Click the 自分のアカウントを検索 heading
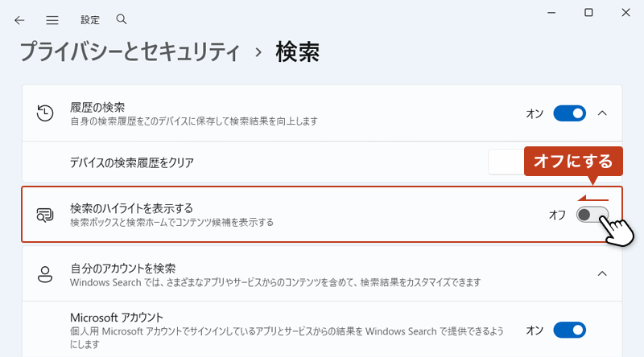This screenshot has width=644, height=357. [x=123, y=268]
